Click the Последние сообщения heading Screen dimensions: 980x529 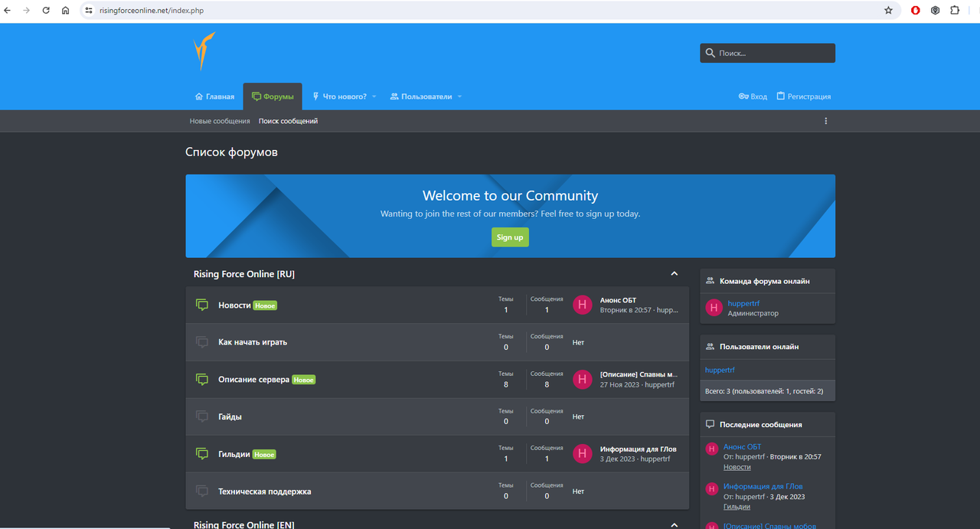pyautogui.click(x=760, y=424)
